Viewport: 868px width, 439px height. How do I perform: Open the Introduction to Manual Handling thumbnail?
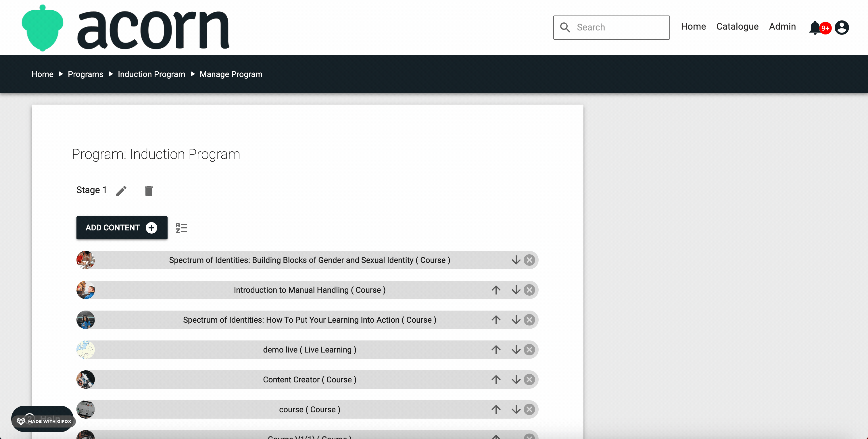pyautogui.click(x=86, y=290)
